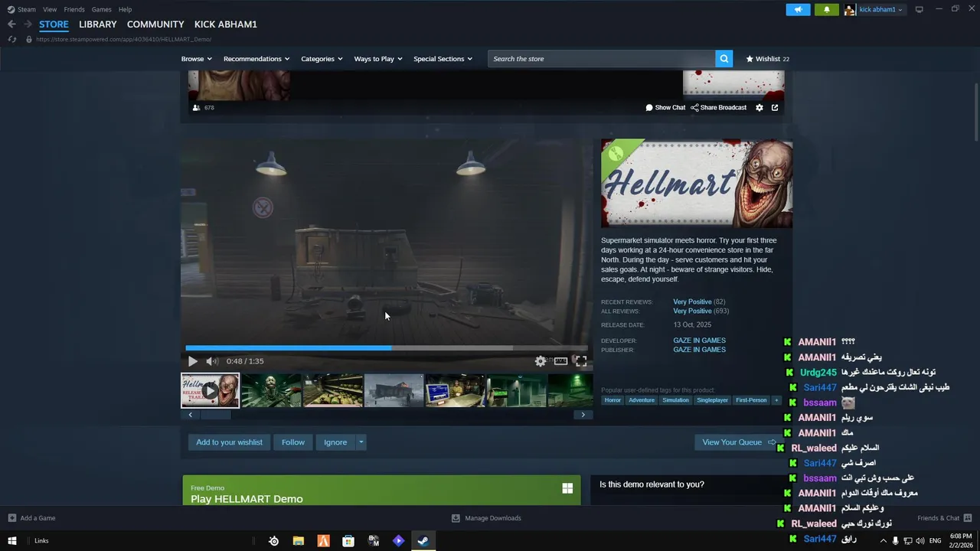This screenshot has height=551, width=980.
Task: Expand the Special Sections menu
Action: [443, 59]
